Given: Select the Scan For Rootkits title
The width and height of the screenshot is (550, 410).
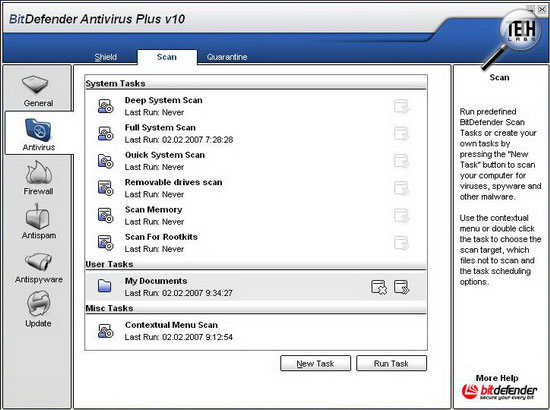Looking at the screenshot, I should click(x=161, y=237).
